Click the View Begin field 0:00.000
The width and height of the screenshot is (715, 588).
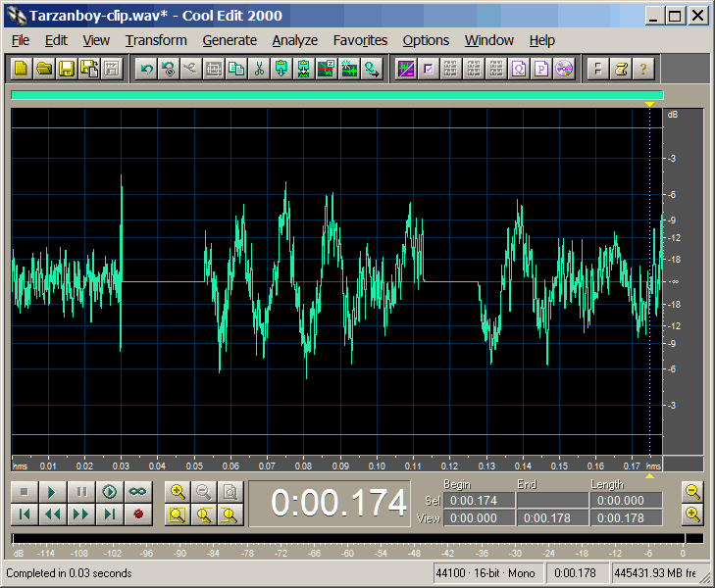click(x=480, y=518)
